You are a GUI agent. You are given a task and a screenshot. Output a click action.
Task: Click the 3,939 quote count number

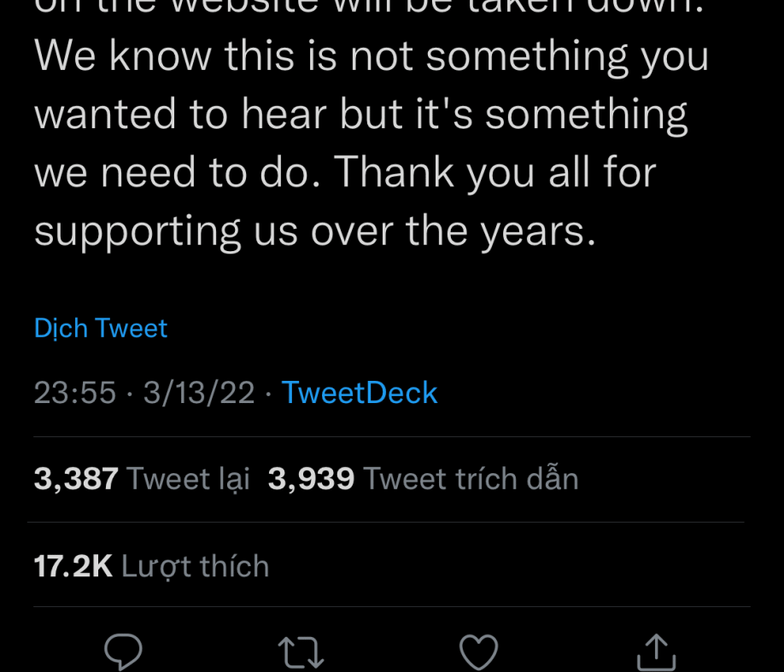tap(311, 479)
